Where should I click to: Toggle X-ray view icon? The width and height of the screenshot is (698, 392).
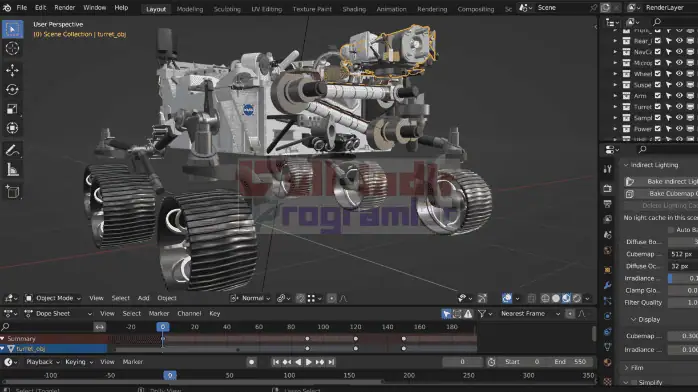click(x=532, y=298)
